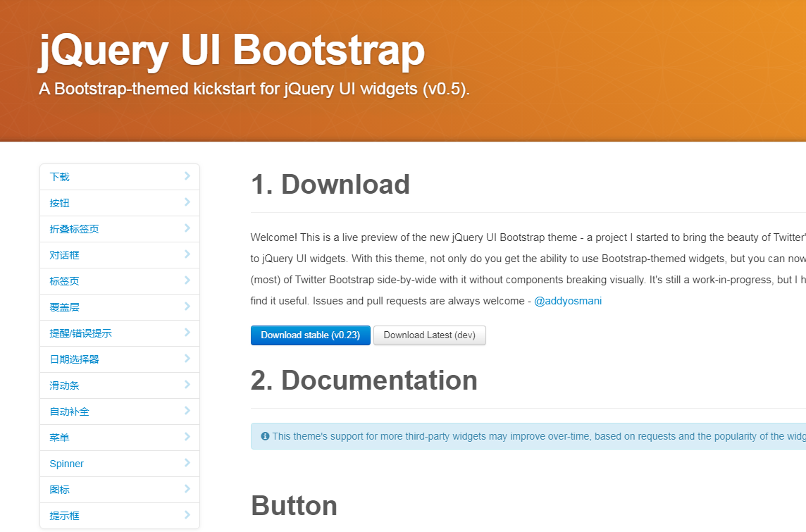Screen dimensions: 806x532
Task: Click the jQuery UI Bootstrap title
Action: 232,51
